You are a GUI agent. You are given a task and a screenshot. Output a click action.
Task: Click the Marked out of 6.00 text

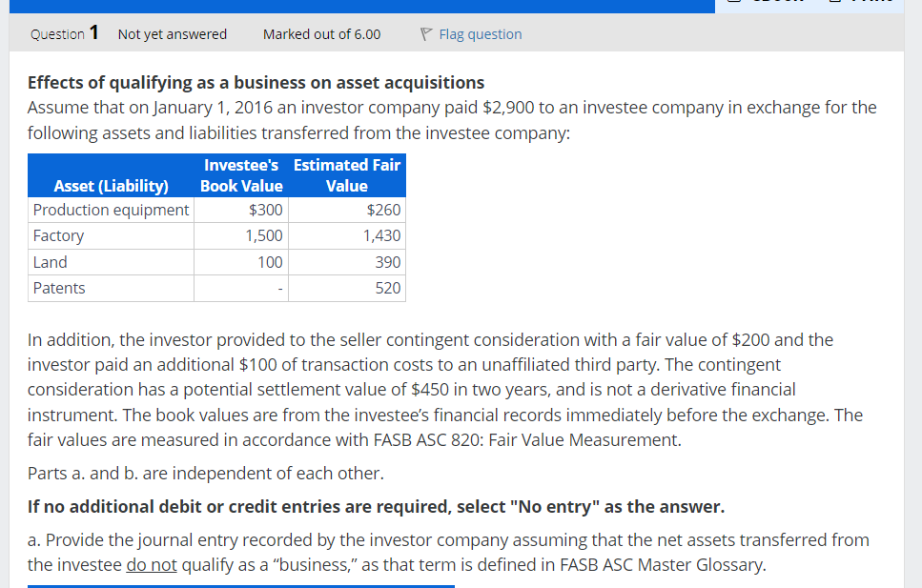point(321,34)
